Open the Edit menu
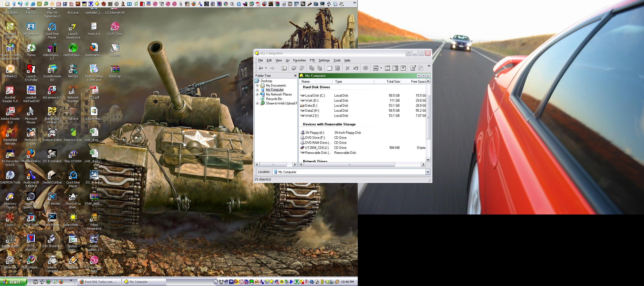The image size is (644, 286). [x=269, y=60]
